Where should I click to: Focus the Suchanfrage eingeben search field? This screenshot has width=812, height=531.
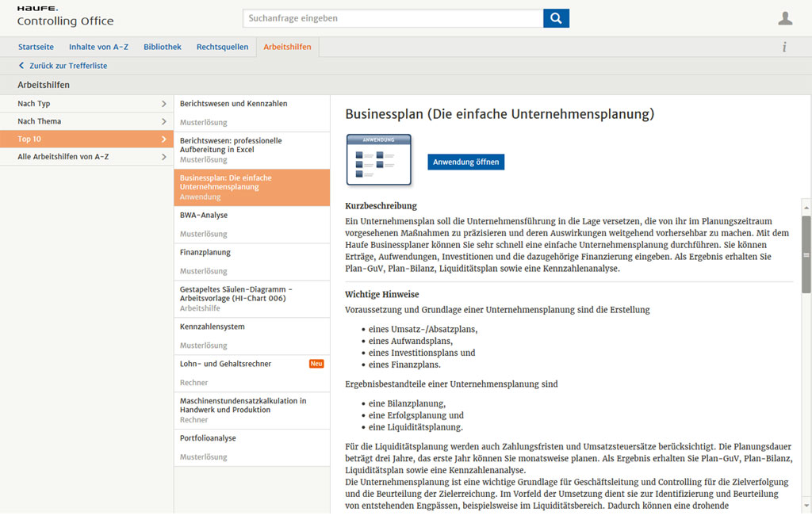click(393, 18)
